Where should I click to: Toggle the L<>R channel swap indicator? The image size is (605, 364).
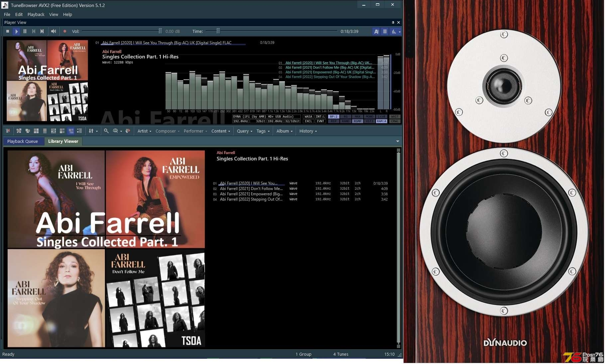[x=382, y=117]
